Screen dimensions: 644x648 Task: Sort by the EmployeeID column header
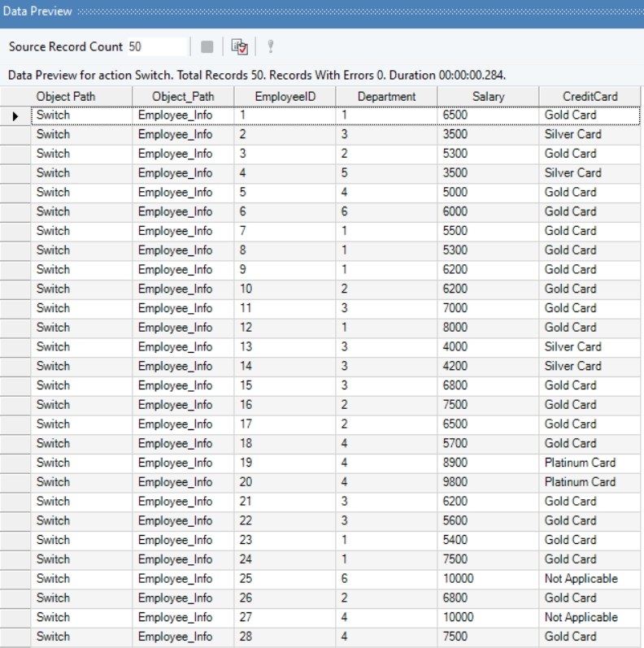[284, 97]
